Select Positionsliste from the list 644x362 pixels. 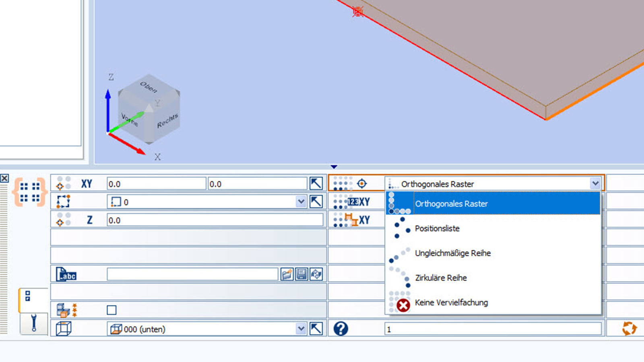click(437, 228)
